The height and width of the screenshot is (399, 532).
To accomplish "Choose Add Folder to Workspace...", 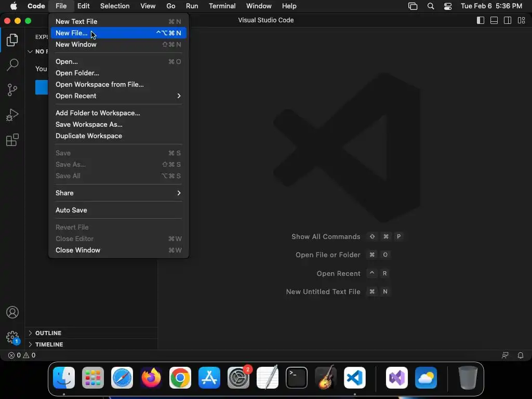I will [x=118, y=113].
